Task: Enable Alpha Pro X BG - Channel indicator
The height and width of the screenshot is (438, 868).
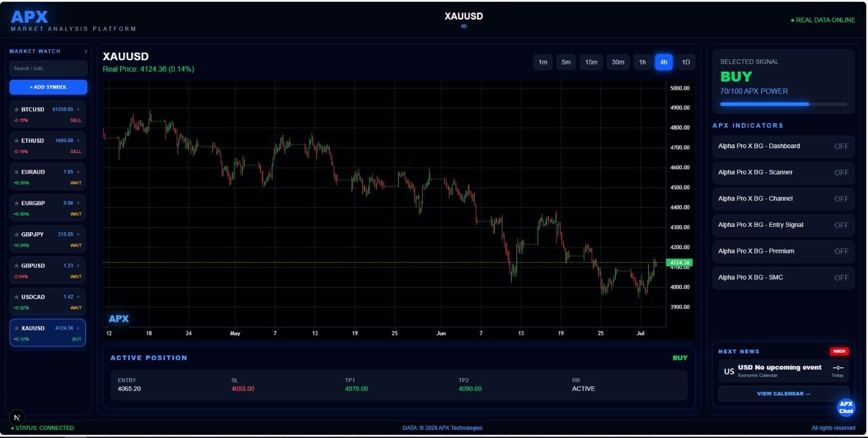Action: pos(783,199)
